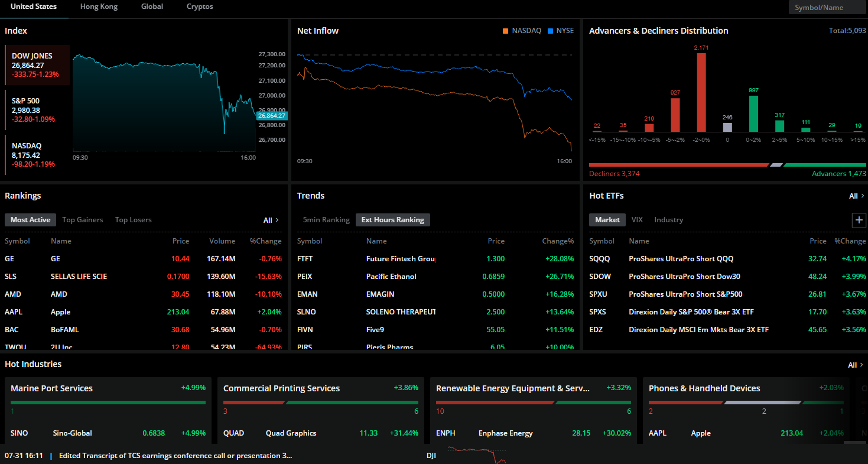The image size is (868, 464).
Task: Switch to the Hong Kong market tab
Action: coord(99,7)
